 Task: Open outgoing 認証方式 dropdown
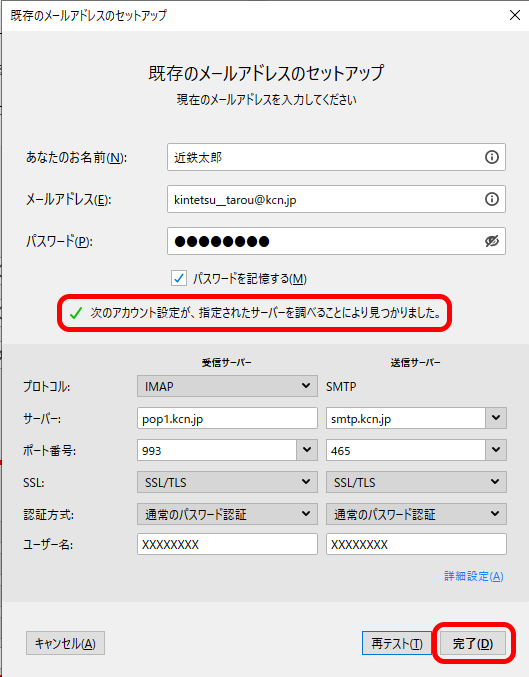pyautogui.click(x=416, y=514)
